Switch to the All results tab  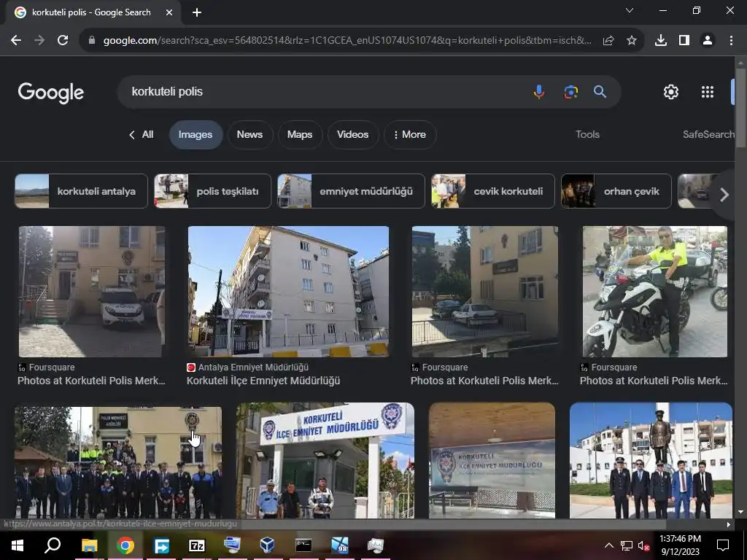[x=142, y=135]
